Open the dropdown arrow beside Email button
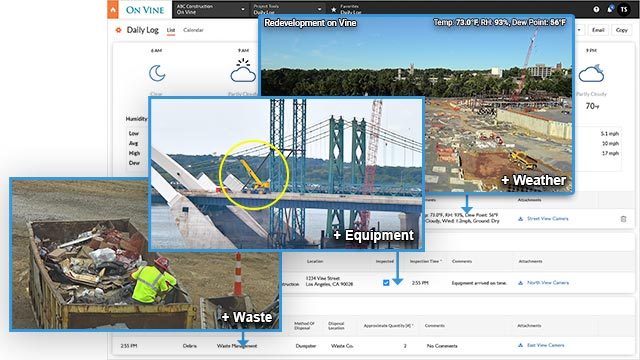Screen dimensions: 640x360 (x=579, y=30)
